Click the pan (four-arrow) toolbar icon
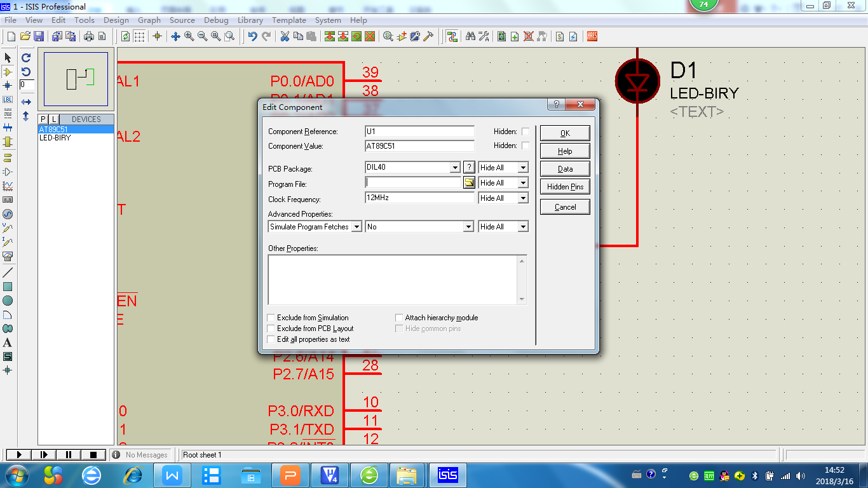Screen dimensions: 868x488 tap(176, 36)
